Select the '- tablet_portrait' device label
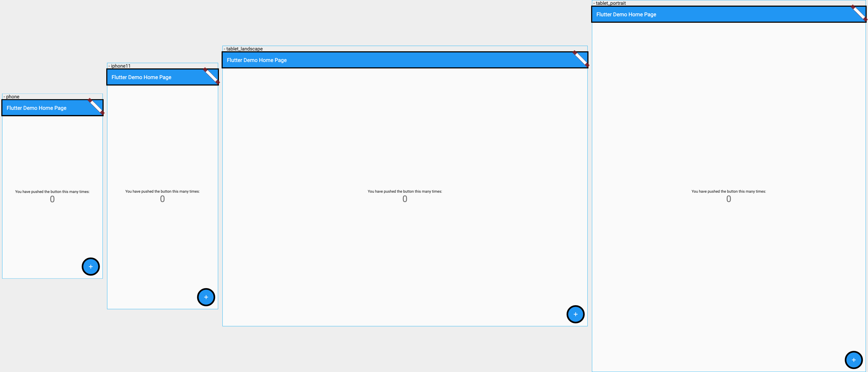The height and width of the screenshot is (372, 868). [x=609, y=3]
